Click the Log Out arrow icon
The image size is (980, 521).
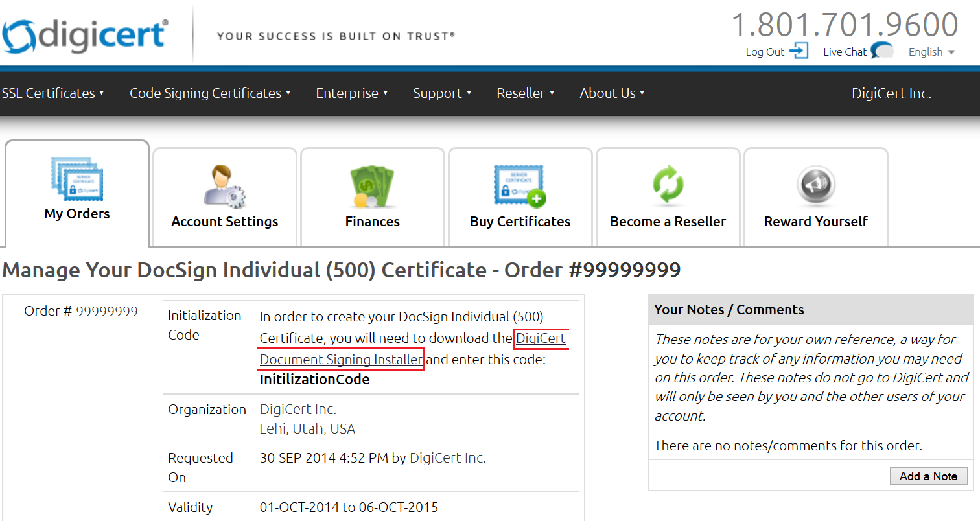coord(799,51)
